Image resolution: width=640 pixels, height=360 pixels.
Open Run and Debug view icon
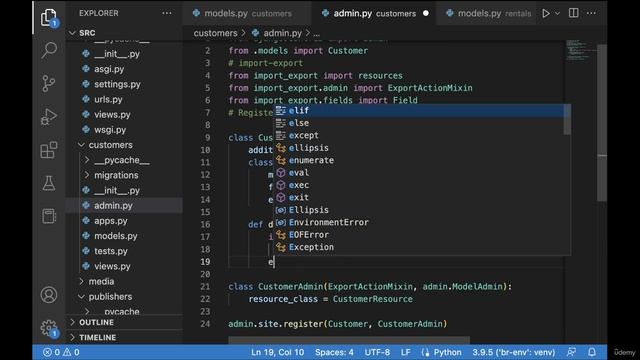point(49,117)
